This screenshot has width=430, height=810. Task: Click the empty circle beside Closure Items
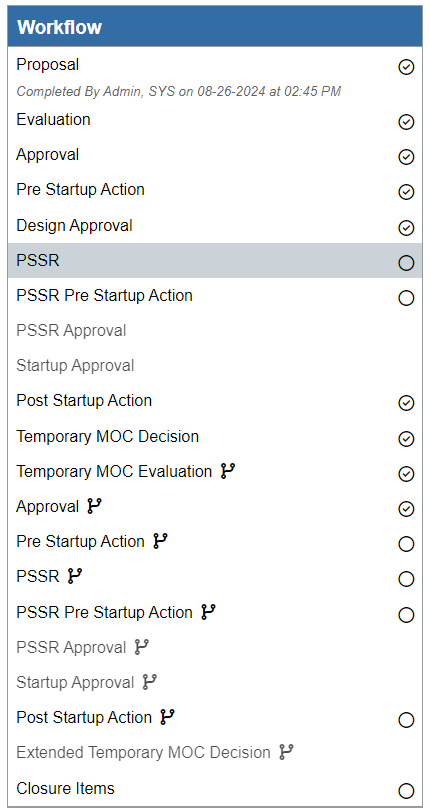pyautogui.click(x=406, y=790)
